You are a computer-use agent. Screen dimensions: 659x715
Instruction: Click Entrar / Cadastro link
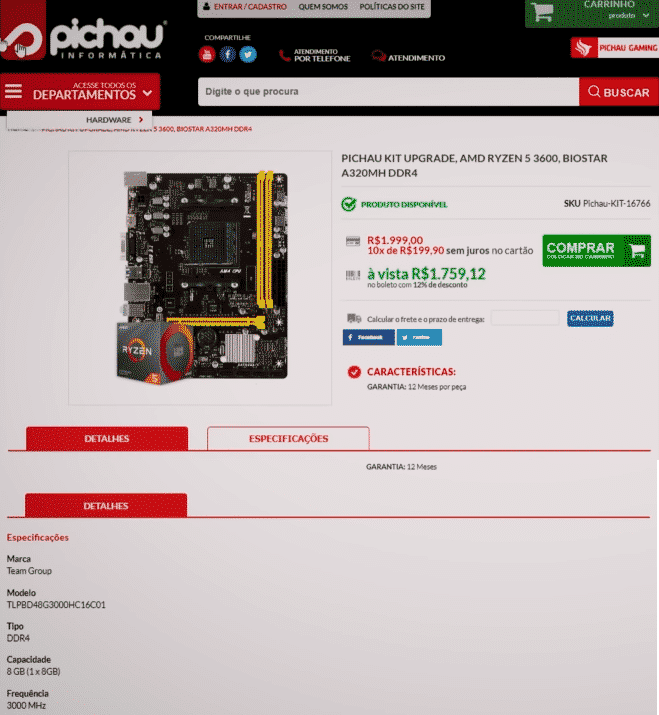click(x=250, y=7)
